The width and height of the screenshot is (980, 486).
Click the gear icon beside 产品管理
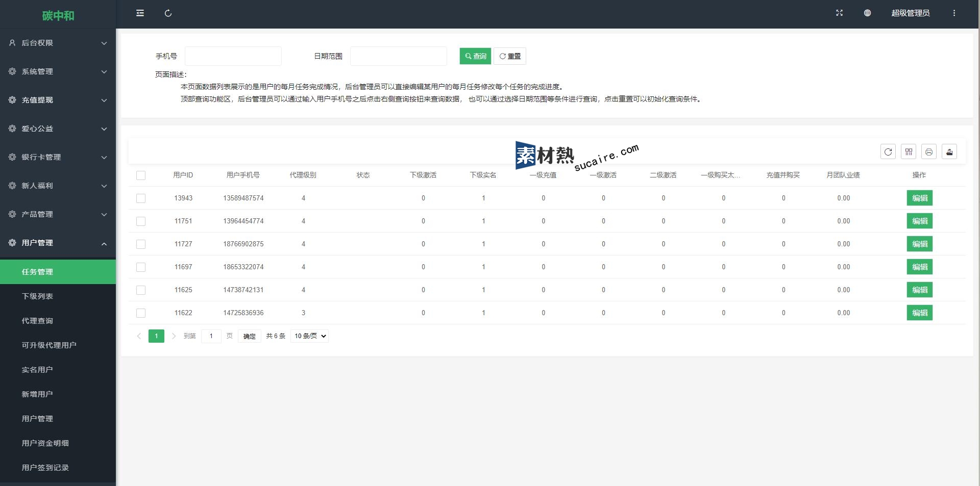[x=12, y=214]
